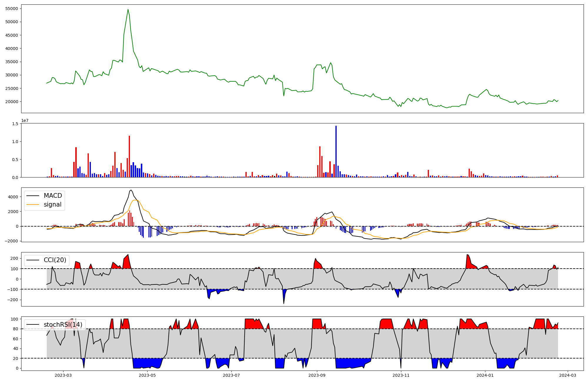588x382 pixels.
Task: Click the deepest CCI trough below -200
Action: [x=284, y=303]
